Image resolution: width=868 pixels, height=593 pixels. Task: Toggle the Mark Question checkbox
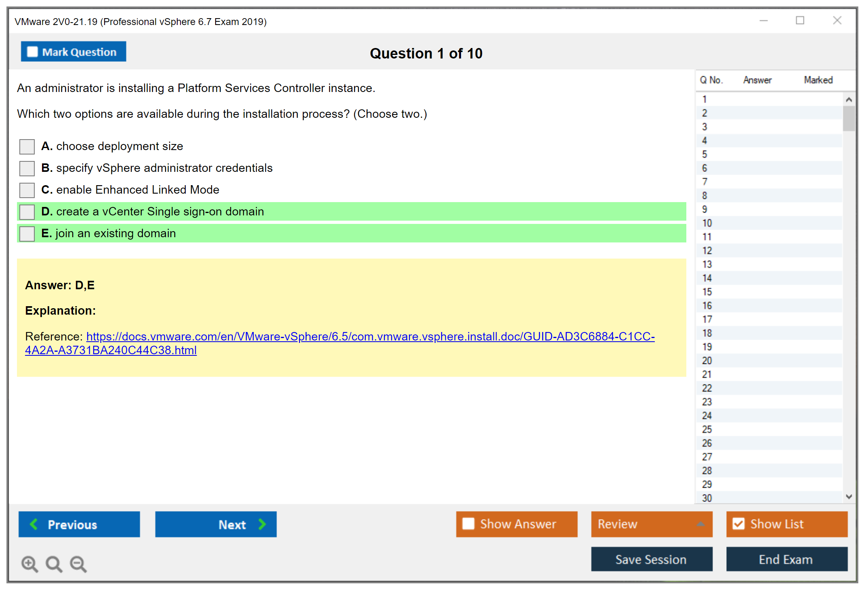click(32, 52)
